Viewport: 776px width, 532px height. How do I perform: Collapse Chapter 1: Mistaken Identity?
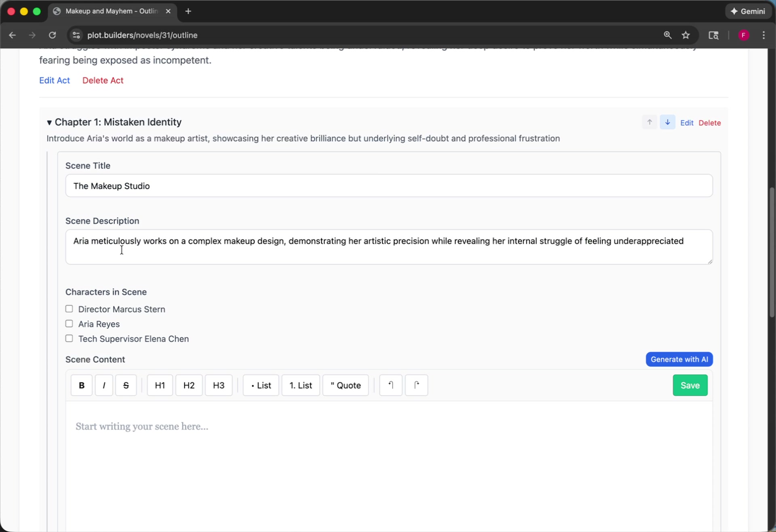coord(49,122)
